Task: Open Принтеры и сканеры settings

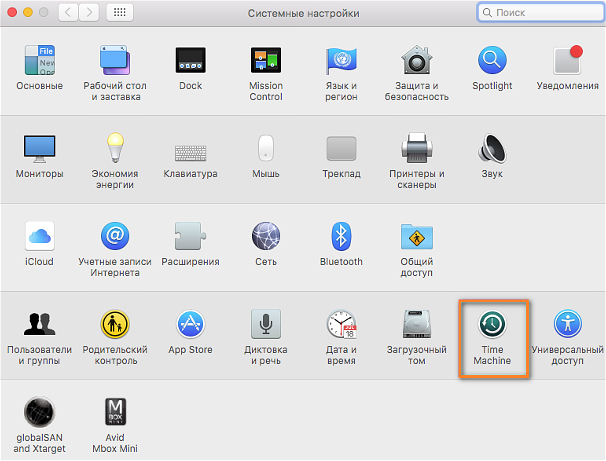Action: click(416, 149)
